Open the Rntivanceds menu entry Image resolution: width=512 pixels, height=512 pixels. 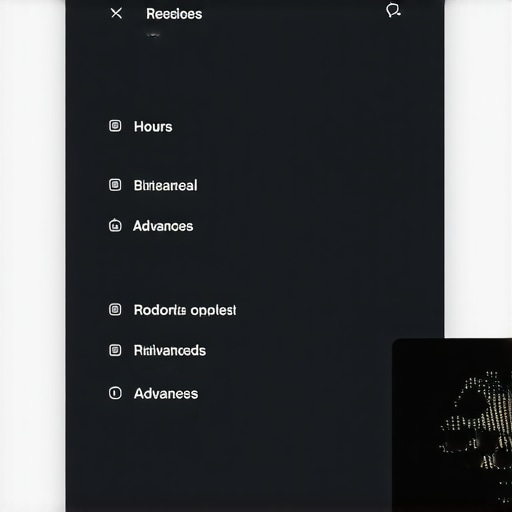[x=170, y=350]
